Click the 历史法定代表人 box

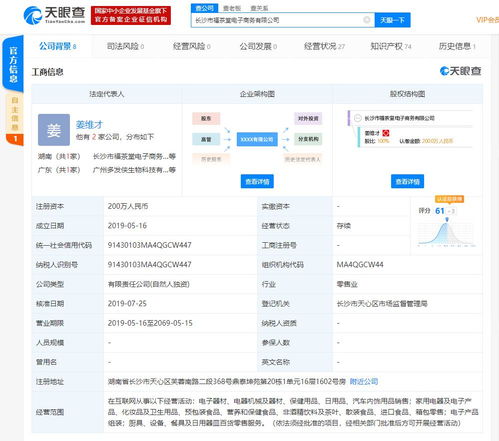pyautogui.click(x=302, y=159)
